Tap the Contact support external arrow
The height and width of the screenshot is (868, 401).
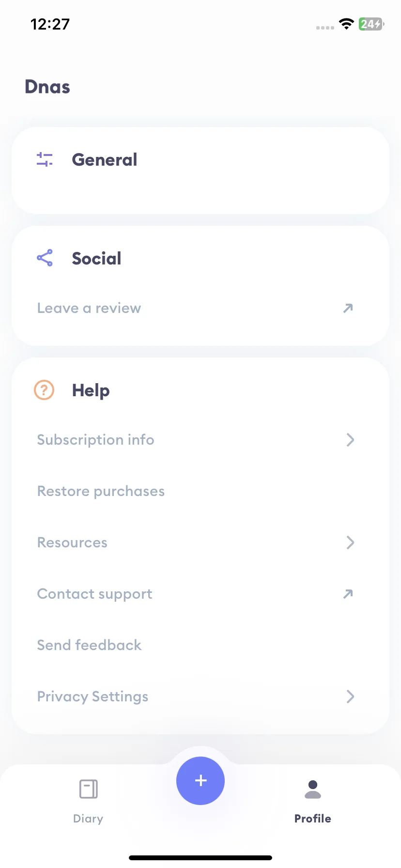(x=348, y=594)
